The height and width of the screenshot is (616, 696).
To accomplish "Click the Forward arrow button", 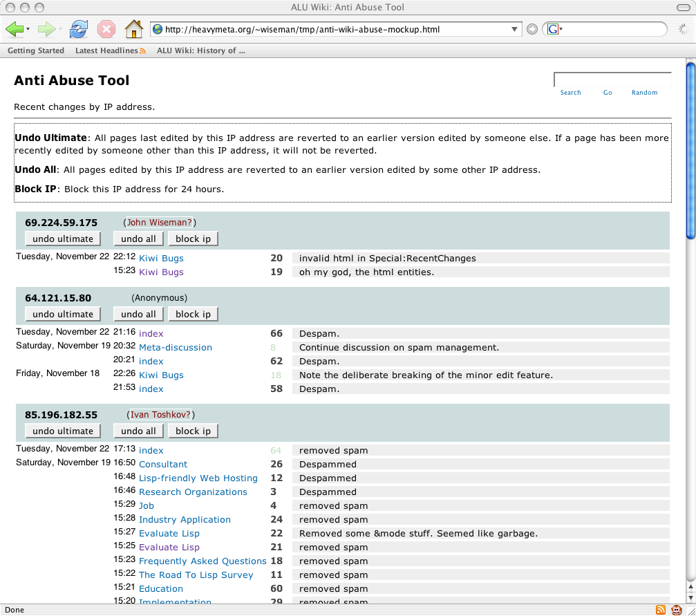I will coord(46,29).
